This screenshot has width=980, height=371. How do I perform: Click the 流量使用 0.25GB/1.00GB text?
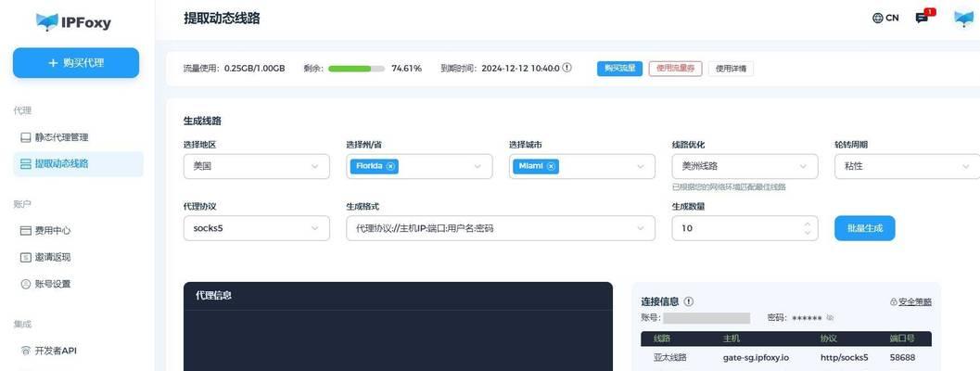(235, 69)
